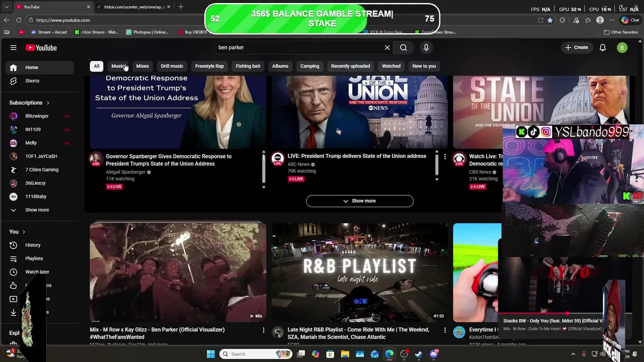Open options menu for ABC News live video
The image size is (644, 362).
click(445, 157)
